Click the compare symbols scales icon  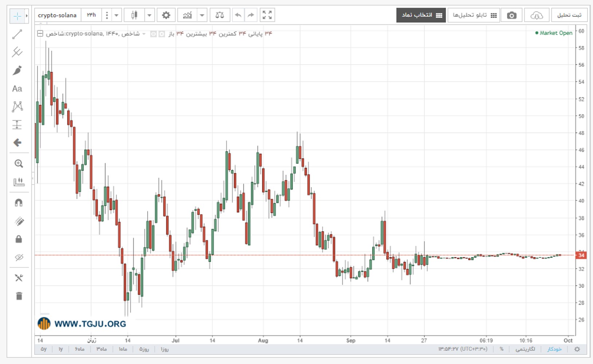coord(220,15)
